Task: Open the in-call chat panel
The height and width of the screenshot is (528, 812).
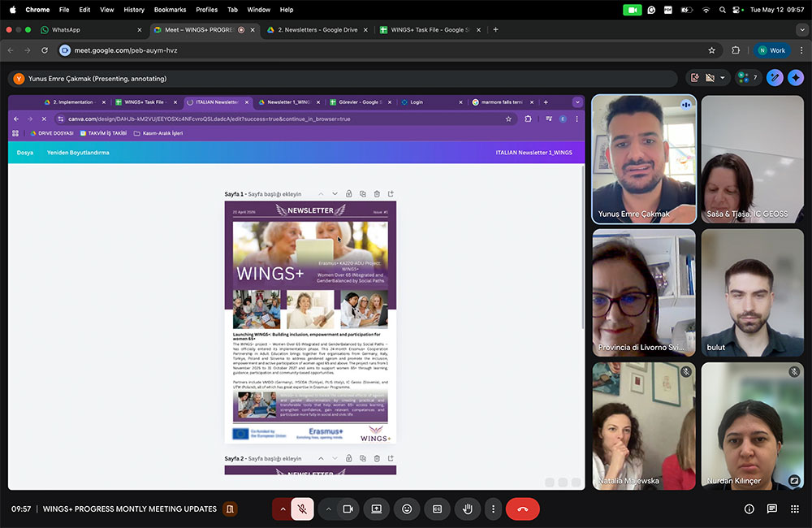Action: coord(771,509)
